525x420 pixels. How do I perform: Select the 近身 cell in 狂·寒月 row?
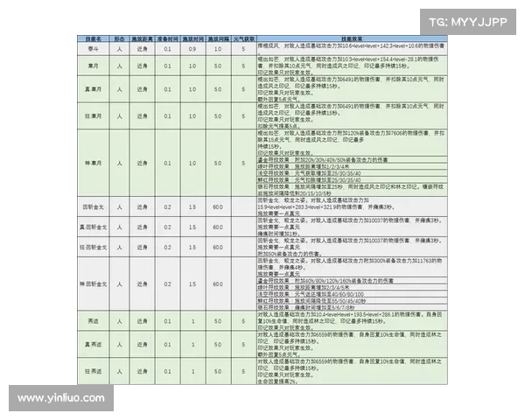142,116
